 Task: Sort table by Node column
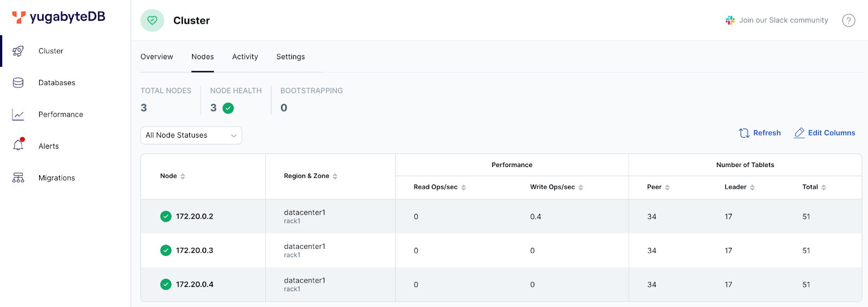[183, 176]
